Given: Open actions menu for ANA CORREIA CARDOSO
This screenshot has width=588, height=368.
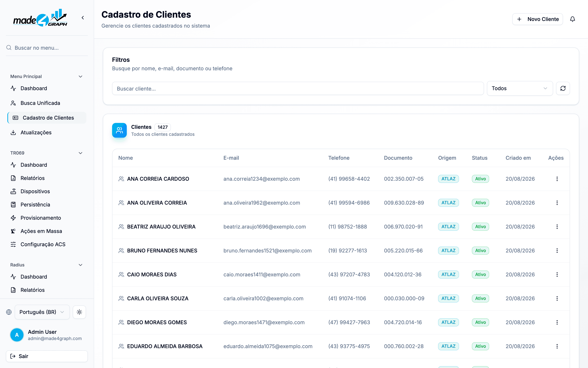Looking at the screenshot, I should 557,179.
